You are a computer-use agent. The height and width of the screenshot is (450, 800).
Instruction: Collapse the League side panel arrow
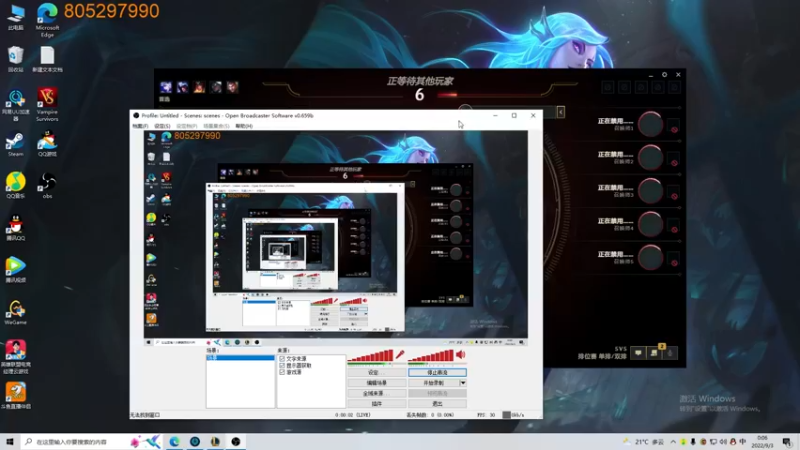pyautogui.click(x=560, y=112)
